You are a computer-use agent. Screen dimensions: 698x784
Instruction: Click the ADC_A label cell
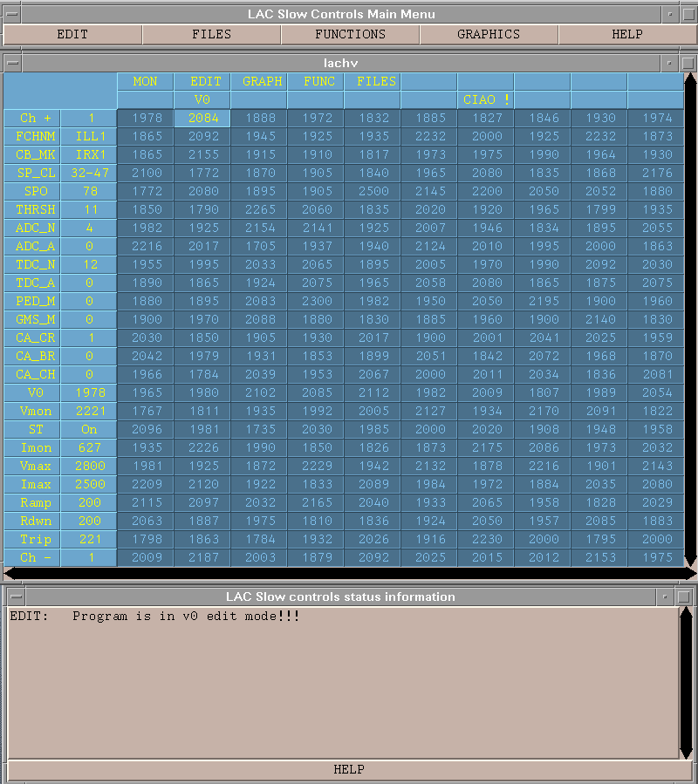coord(32,247)
